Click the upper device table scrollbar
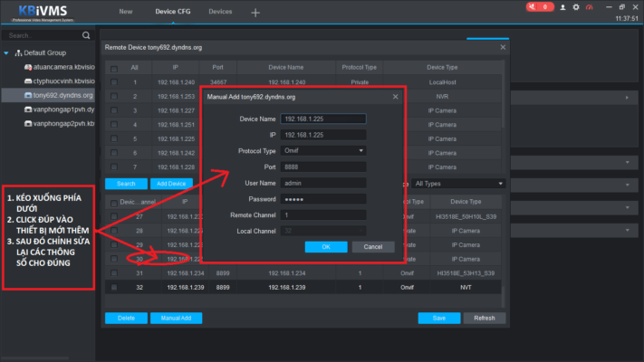This screenshot has width=644, height=362. pos(503,94)
